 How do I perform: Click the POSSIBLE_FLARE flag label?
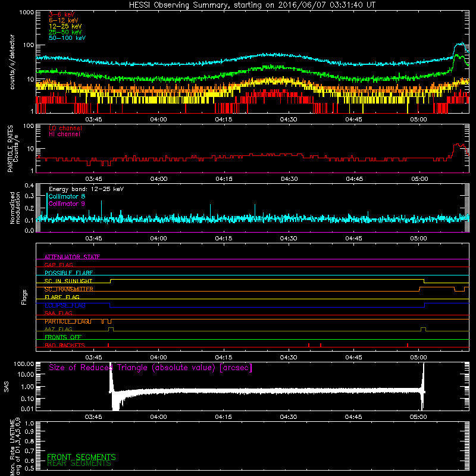68,273
